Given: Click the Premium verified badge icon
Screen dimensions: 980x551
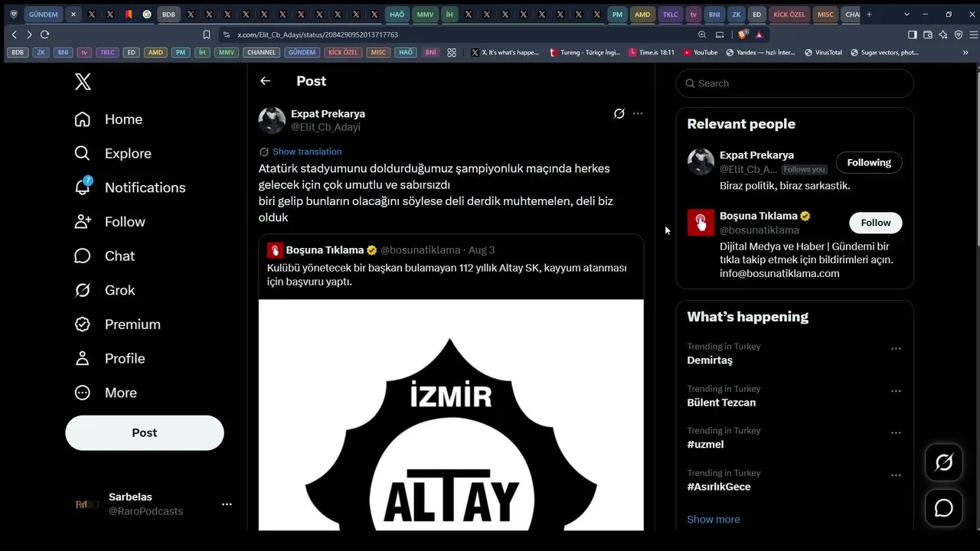Looking at the screenshot, I should (x=83, y=324).
